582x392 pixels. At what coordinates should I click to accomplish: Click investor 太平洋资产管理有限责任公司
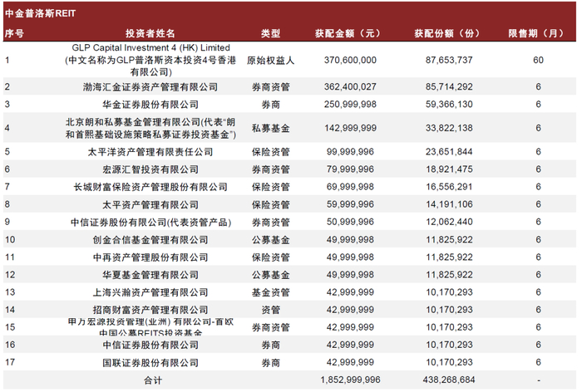[150, 152]
